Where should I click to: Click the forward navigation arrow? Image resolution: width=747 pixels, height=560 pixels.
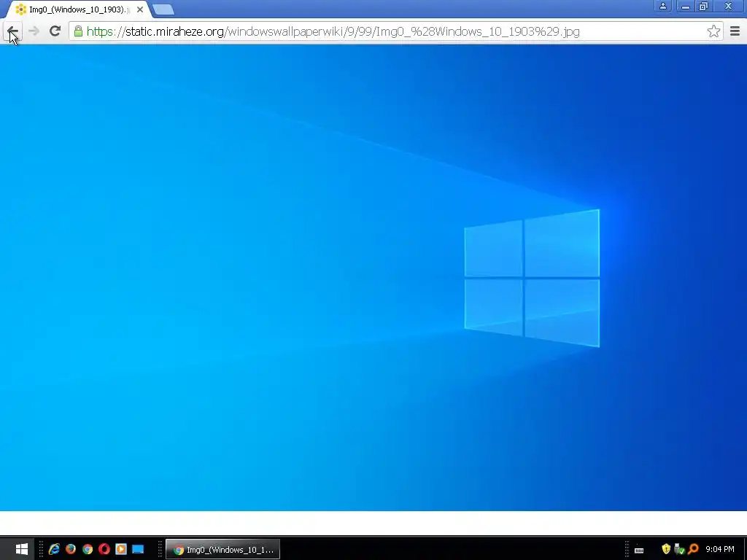[34, 31]
